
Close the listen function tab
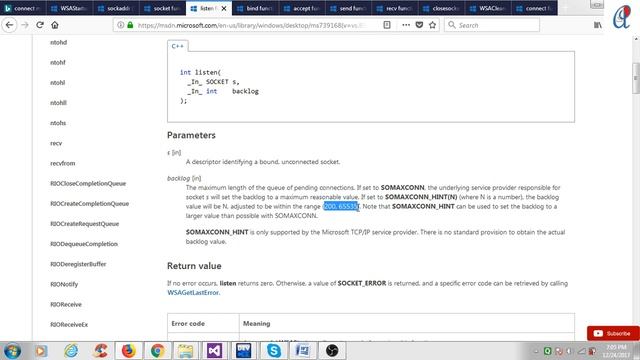pos(224,8)
